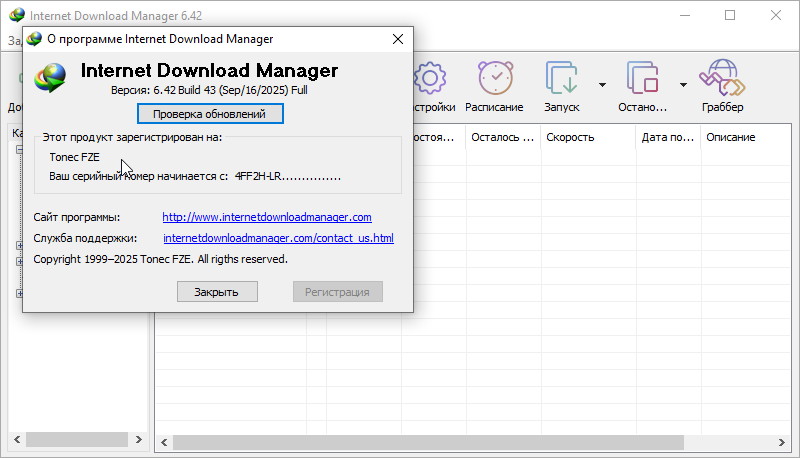The image size is (800, 458).
Task: Minimize the Internet Download Manager main window
Action: pyautogui.click(x=685, y=15)
